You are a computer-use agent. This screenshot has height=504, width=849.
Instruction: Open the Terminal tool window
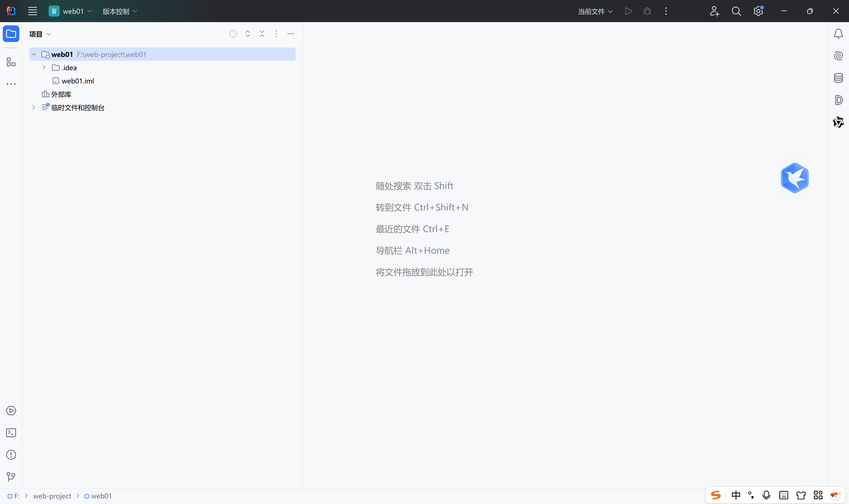pyautogui.click(x=11, y=433)
